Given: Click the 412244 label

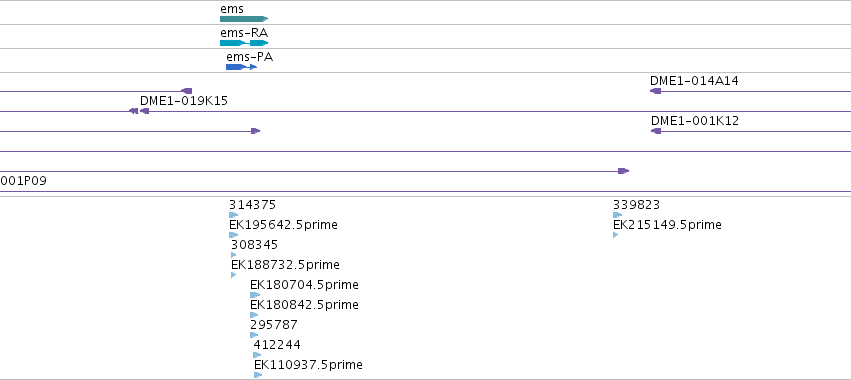Looking at the screenshot, I should pyautogui.click(x=277, y=345).
